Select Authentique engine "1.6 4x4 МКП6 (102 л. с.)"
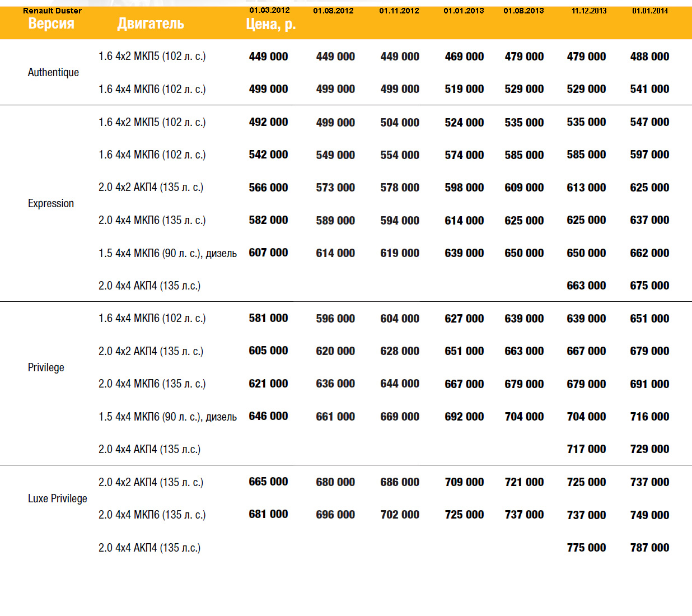This screenshot has width=692, height=616. [x=152, y=89]
